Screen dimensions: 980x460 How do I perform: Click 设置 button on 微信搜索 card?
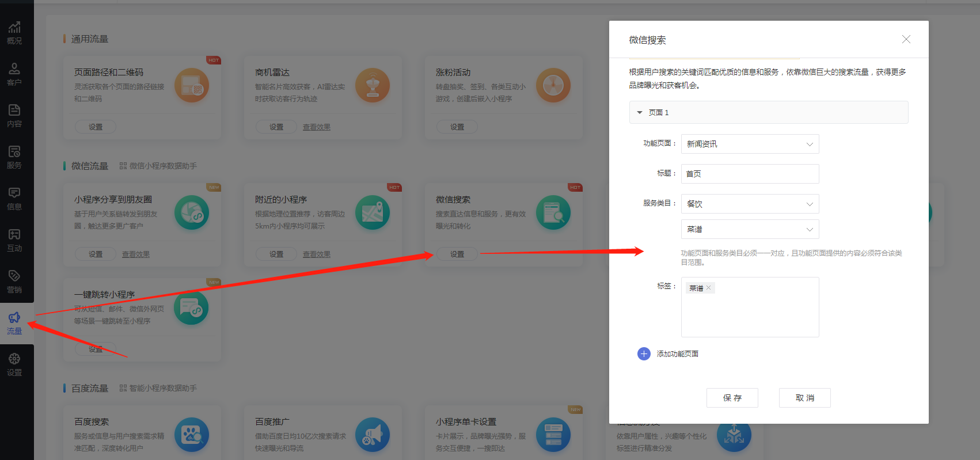pos(457,254)
